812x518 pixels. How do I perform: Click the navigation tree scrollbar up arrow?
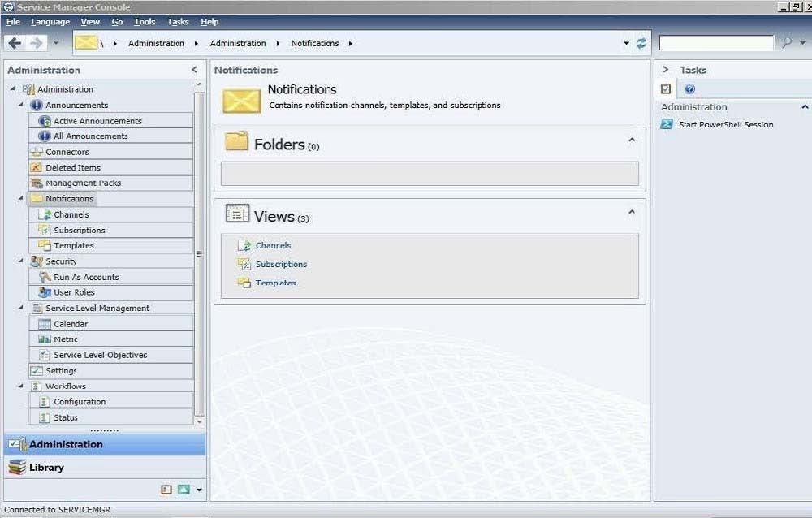tap(200, 84)
